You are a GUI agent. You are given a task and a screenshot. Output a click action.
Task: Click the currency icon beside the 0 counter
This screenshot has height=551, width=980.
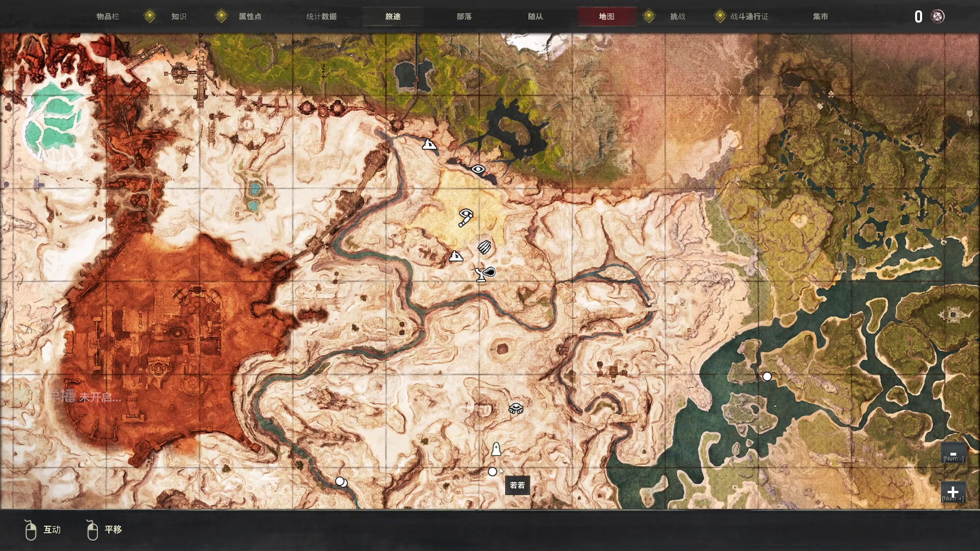[938, 16]
